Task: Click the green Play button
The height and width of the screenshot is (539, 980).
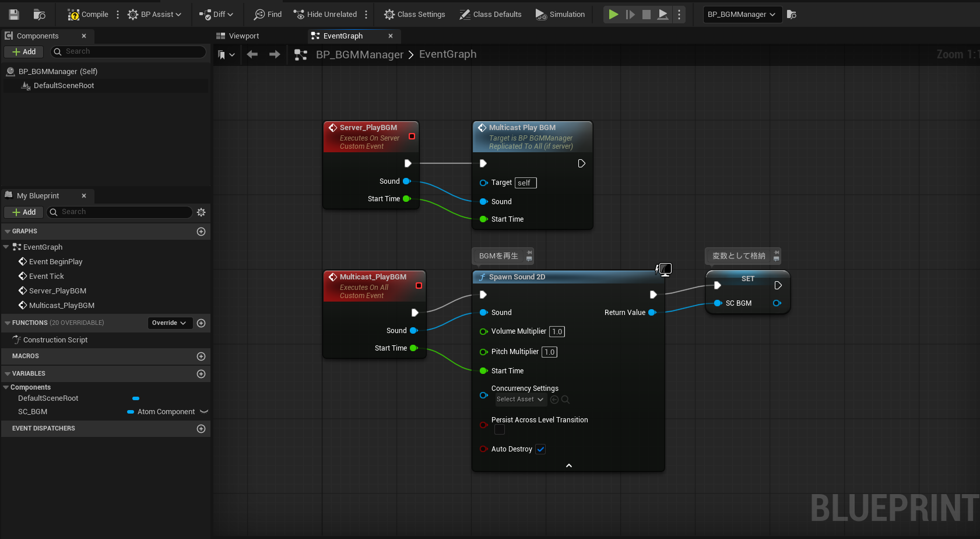Action: coord(613,15)
